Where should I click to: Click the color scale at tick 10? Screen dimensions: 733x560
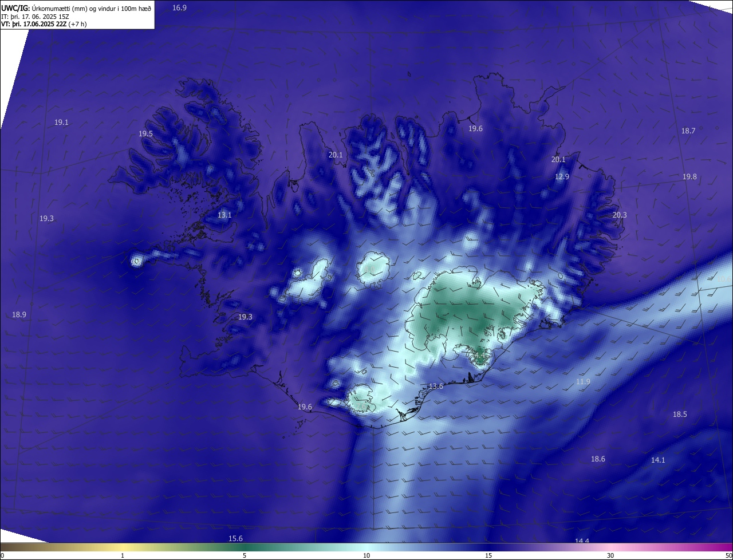[x=366, y=555]
